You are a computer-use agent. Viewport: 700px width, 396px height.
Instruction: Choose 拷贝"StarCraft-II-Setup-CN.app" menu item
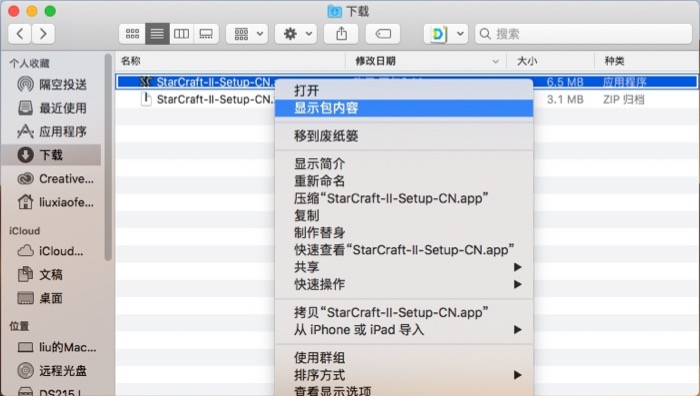pos(404,313)
